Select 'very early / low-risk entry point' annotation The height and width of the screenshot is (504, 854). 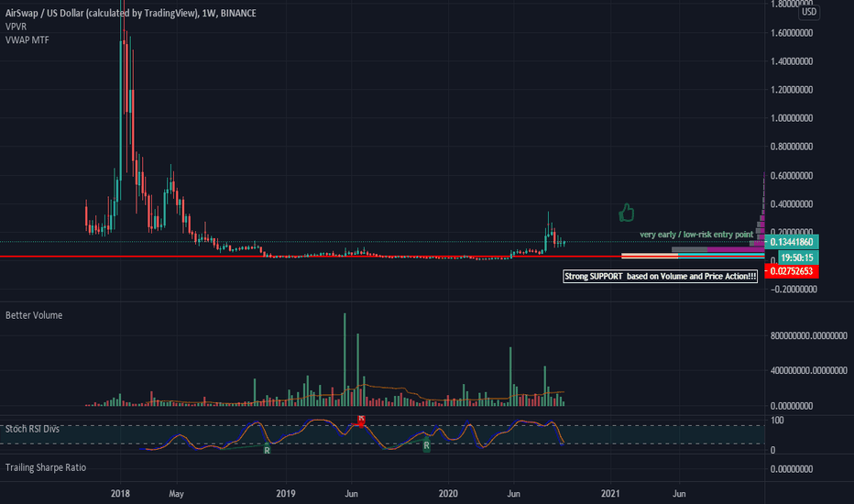pyautogui.click(x=696, y=235)
